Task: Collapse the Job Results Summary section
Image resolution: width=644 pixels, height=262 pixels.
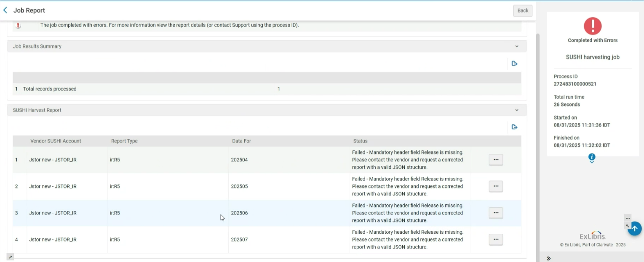Action: tap(517, 46)
